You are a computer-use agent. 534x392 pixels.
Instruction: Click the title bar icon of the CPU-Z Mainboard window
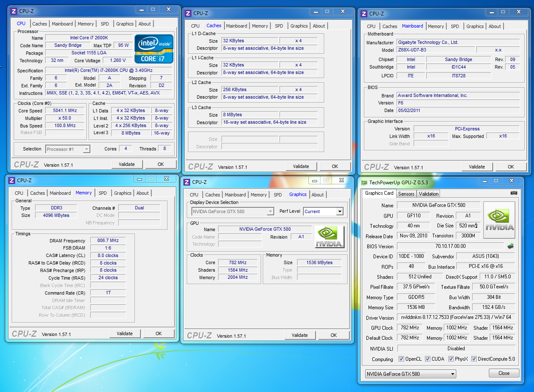pyautogui.click(x=364, y=14)
